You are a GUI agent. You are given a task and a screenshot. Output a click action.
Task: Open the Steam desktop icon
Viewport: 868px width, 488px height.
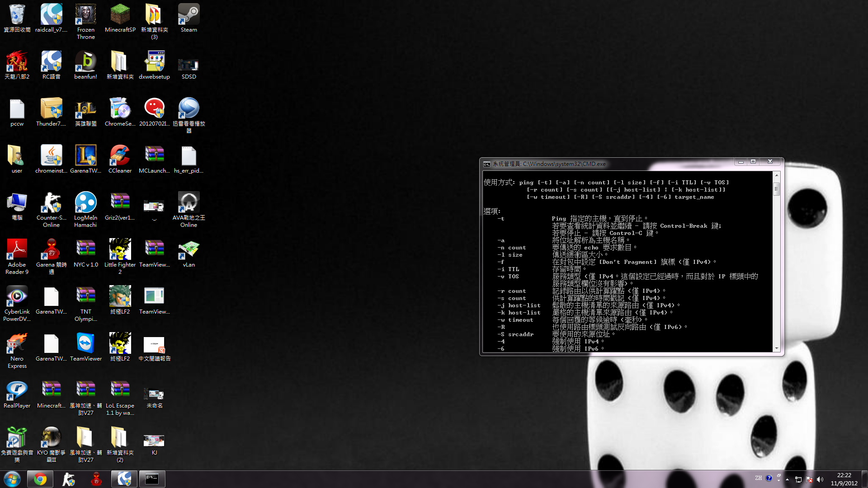[189, 16]
